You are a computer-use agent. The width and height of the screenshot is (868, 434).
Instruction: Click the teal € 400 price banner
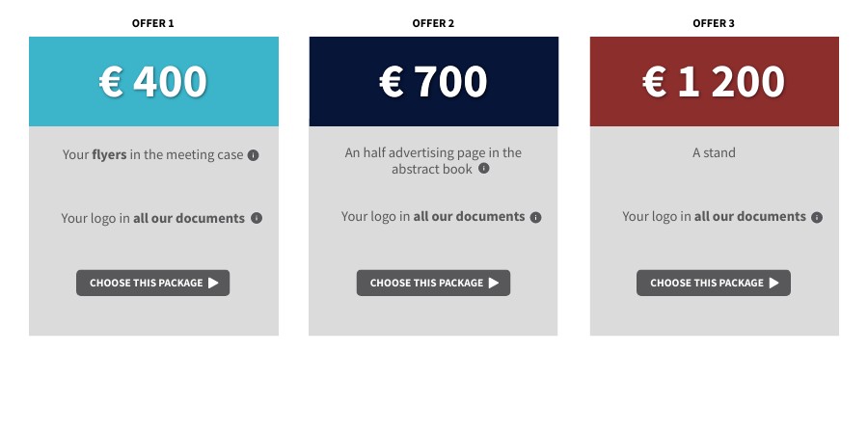(153, 82)
